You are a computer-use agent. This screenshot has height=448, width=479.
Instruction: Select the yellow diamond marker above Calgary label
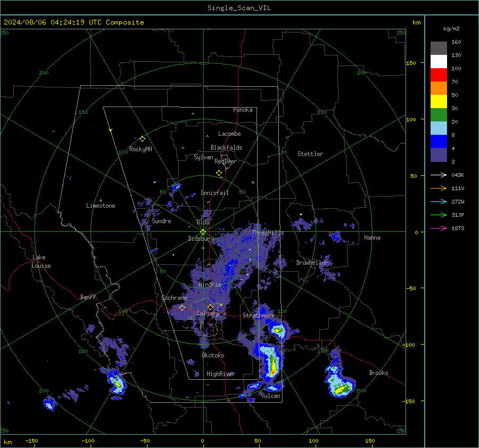click(210, 307)
